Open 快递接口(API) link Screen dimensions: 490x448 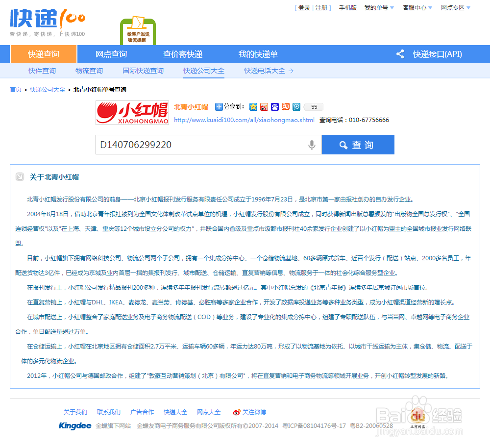click(x=437, y=54)
